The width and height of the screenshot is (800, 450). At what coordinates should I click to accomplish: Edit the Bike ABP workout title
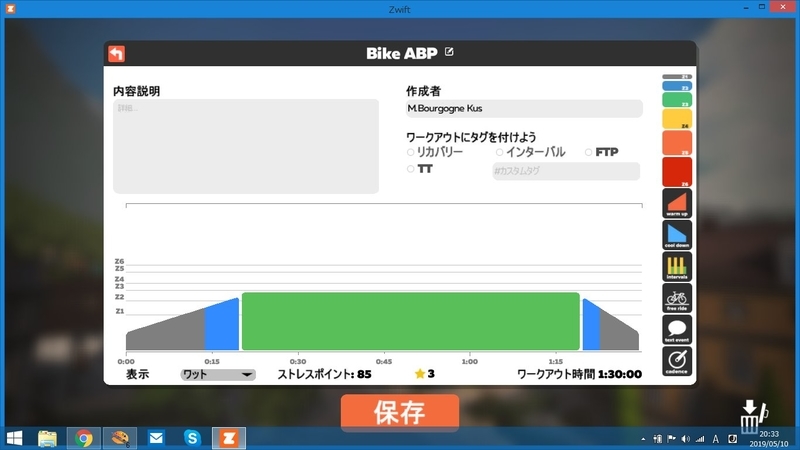449,52
